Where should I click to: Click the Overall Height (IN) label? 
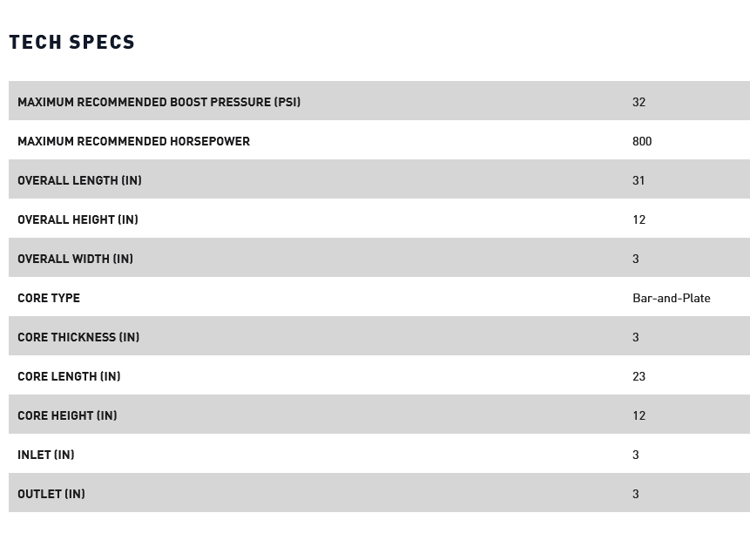point(78,219)
